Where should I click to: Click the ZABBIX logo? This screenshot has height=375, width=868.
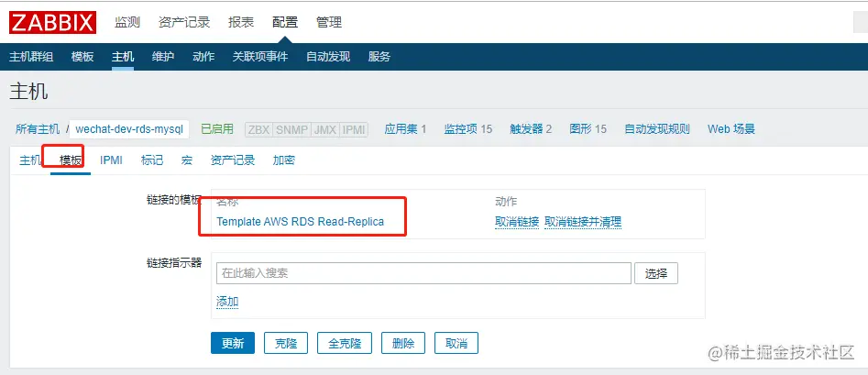(52, 22)
